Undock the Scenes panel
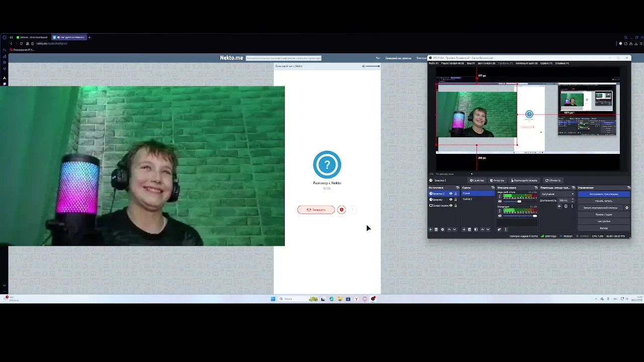 [x=493, y=188]
